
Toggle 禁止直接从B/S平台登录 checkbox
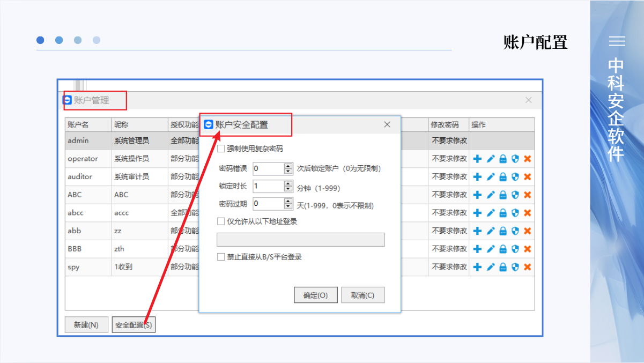pyautogui.click(x=221, y=257)
